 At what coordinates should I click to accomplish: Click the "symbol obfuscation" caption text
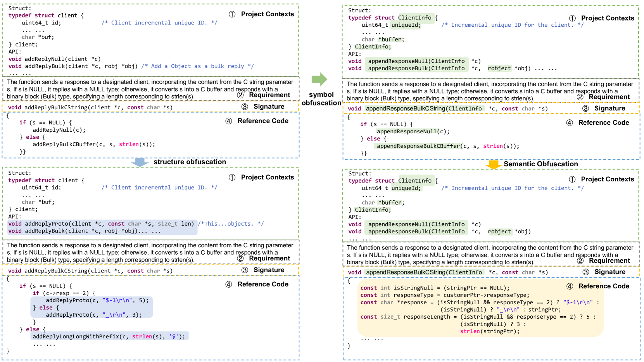pos(321,99)
